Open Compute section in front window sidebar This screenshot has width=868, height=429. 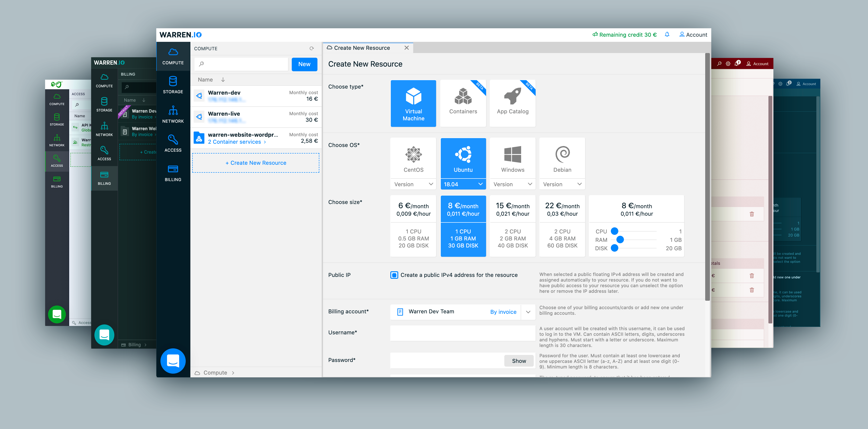point(173,56)
